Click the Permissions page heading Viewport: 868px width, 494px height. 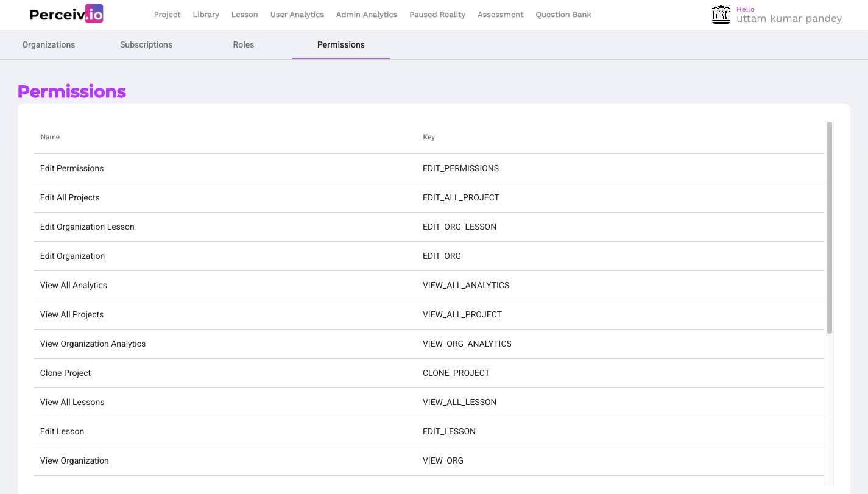72,91
